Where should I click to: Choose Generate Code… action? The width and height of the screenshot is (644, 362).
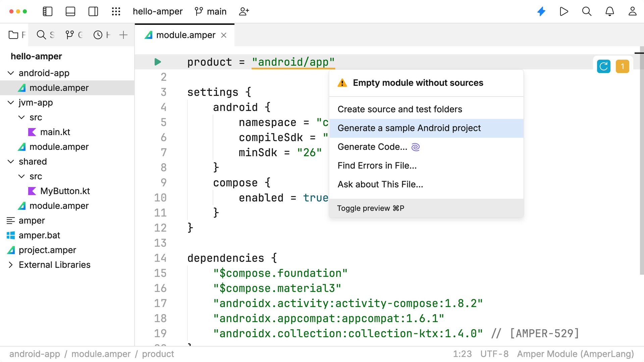point(426,147)
